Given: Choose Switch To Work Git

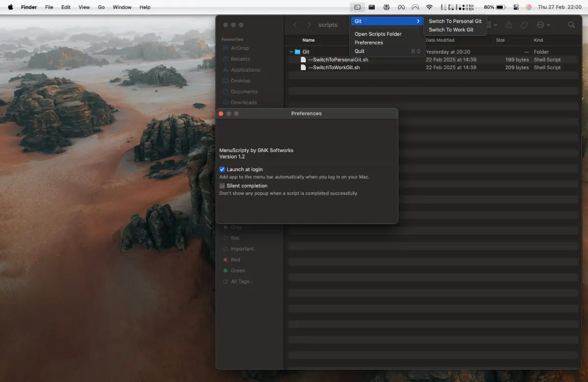Looking at the screenshot, I should [451, 30].
